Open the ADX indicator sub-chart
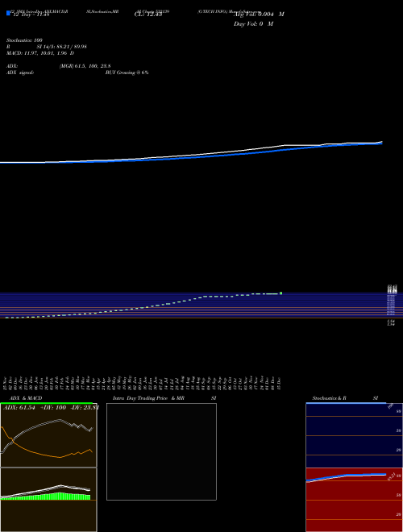 48,435
